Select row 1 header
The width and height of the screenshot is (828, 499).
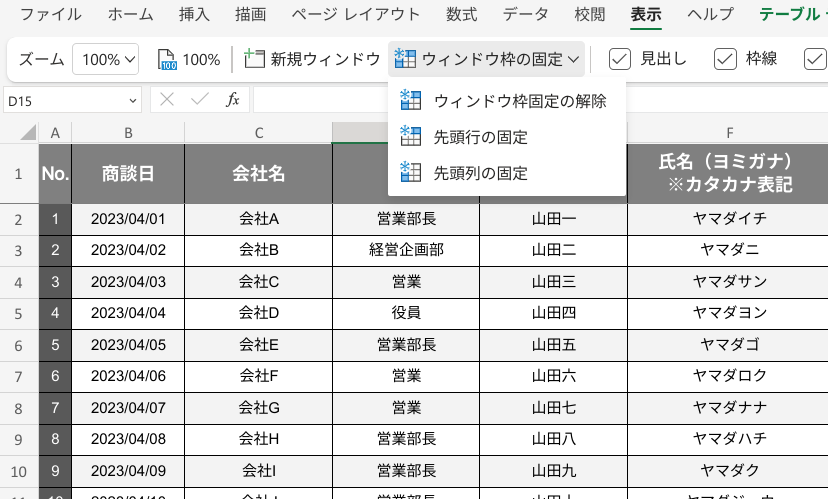tap(18, 174)
